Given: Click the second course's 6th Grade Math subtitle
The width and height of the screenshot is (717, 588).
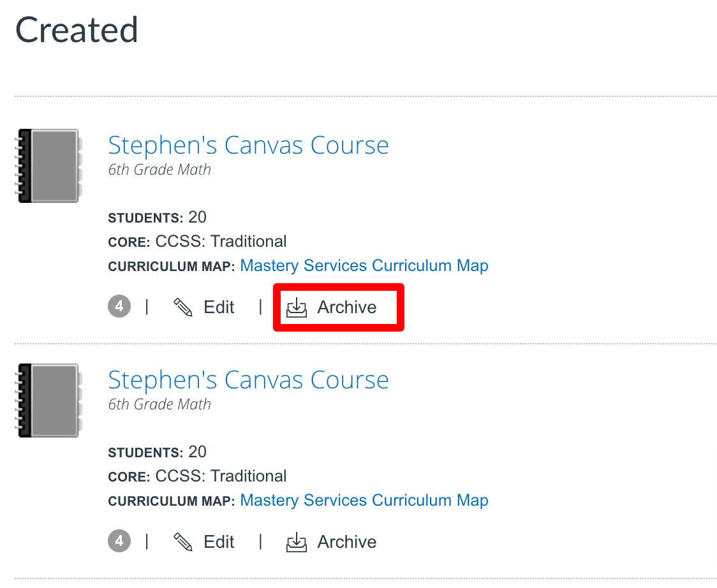Looking at the screenshot, I should click(159, 404).
